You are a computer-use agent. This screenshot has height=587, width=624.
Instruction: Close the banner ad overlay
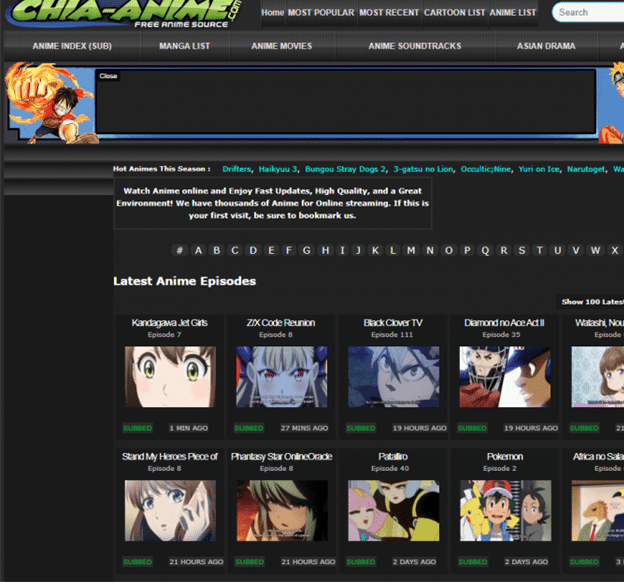click(108, 76)
